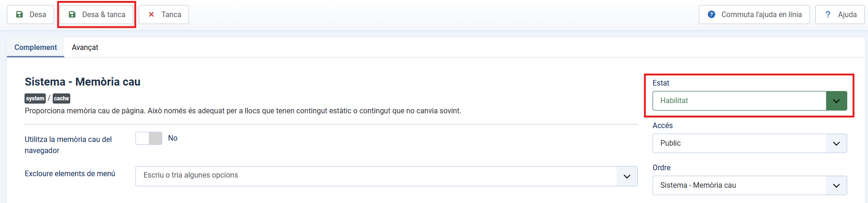Click the Ajuda button text
868x203 pixels.
point(847,15)
